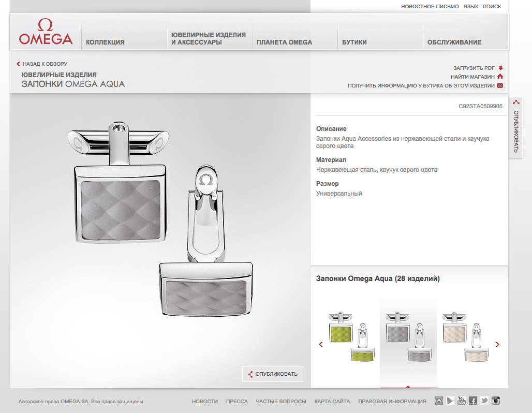Open the БУТИКИ menu
The width and height of the screenshot is (532, 413).
[x=354, y=42]
